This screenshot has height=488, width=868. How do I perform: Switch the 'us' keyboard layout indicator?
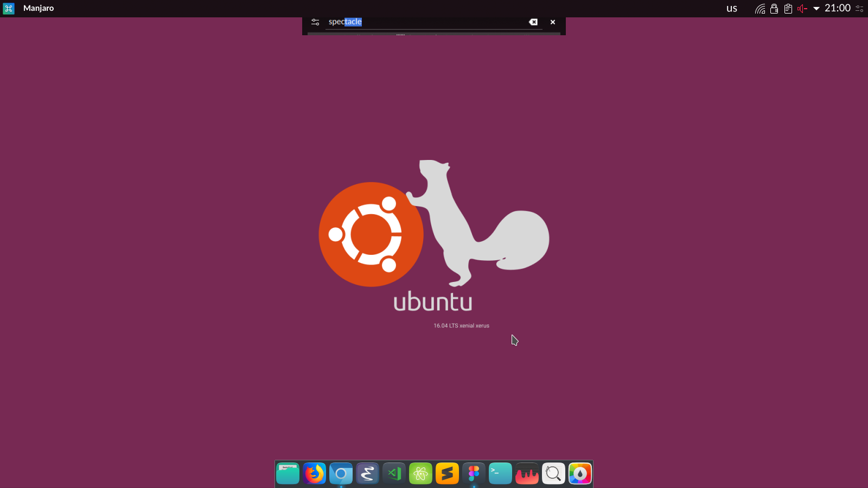click(732, 9)
